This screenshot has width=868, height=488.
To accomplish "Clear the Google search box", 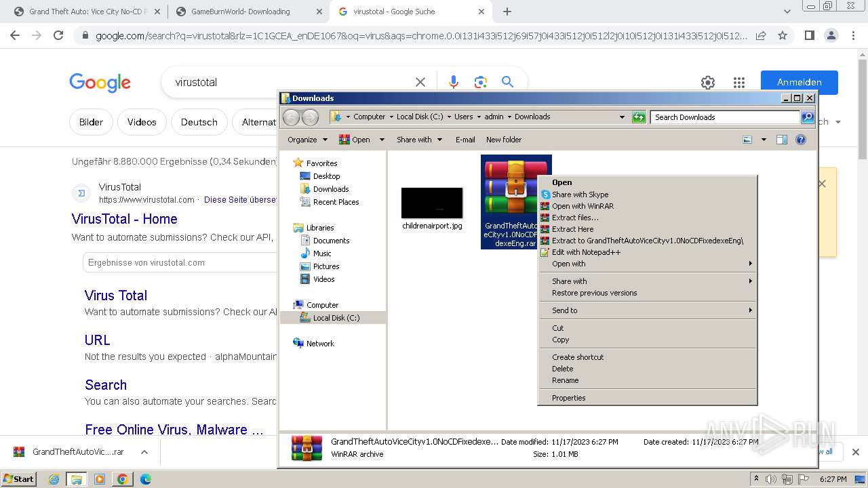I will pos(420,82).
